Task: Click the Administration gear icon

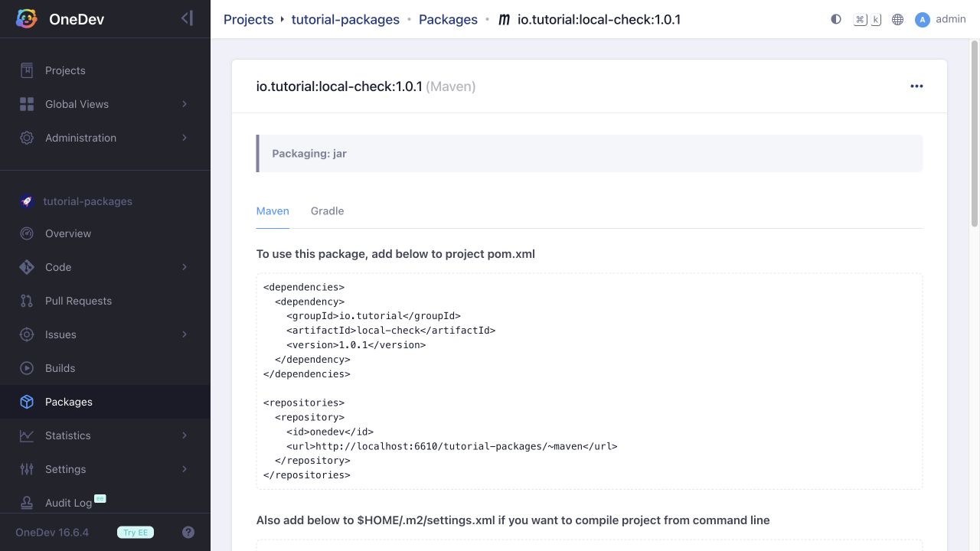Action: tap(27, 138)
